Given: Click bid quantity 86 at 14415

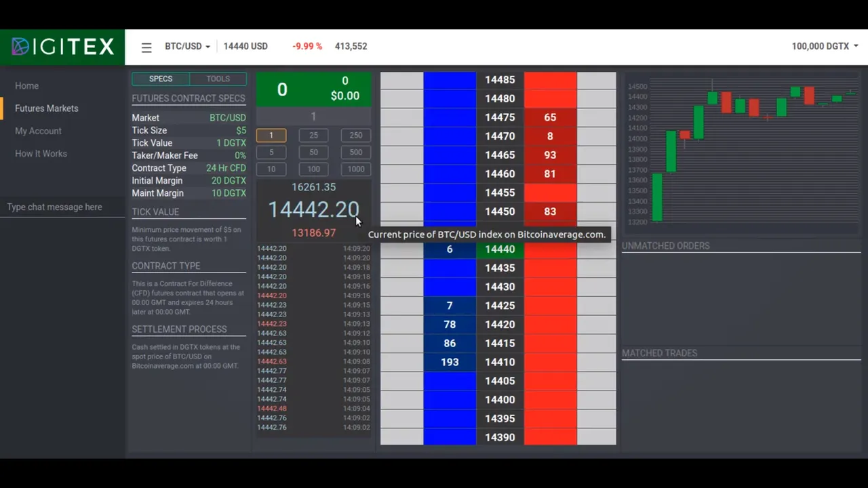Looking at the screenshot, I should click(450, 344).
